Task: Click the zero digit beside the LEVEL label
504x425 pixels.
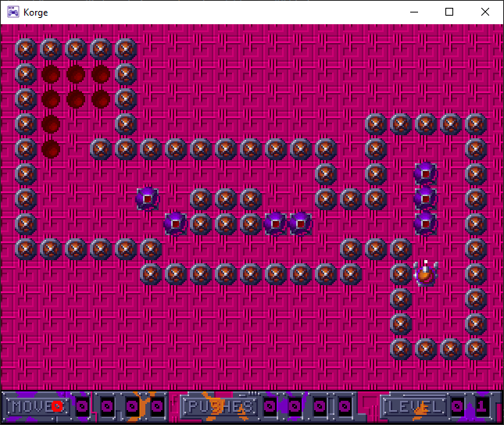Action: 457,407
